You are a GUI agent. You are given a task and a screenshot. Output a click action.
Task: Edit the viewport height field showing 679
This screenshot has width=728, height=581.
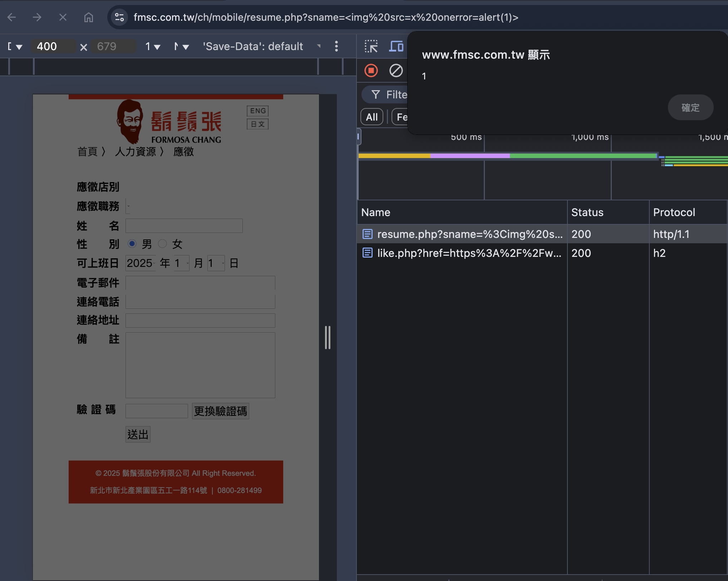pos(113,47)
